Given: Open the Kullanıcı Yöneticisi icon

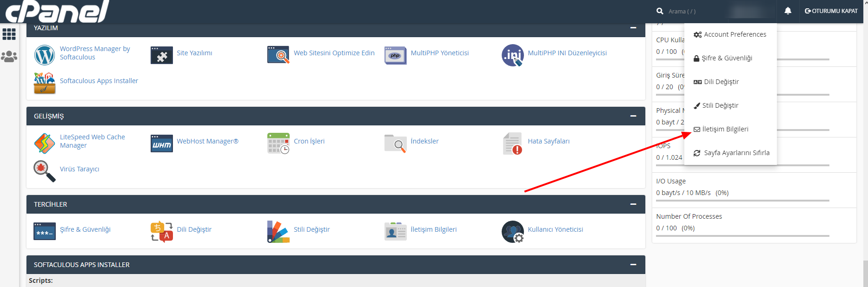Looking at the screenshot, I should (513, 232).
